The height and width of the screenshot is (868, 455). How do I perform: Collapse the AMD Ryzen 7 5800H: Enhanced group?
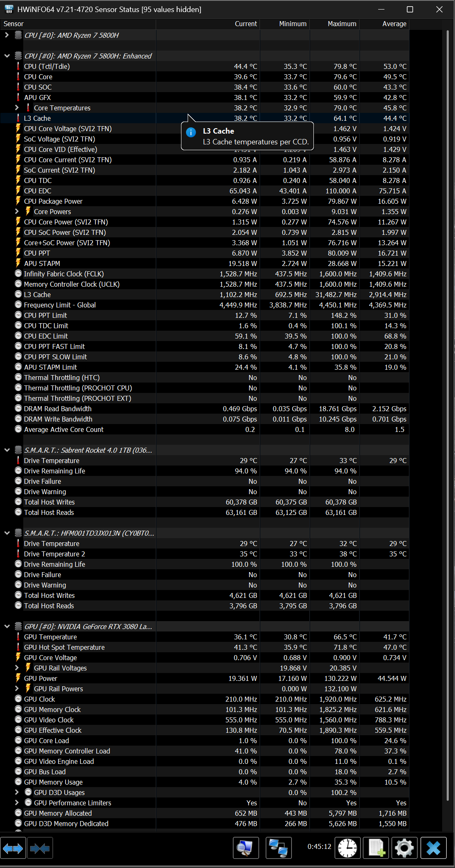pyautogui.click(x=7, y=56)
